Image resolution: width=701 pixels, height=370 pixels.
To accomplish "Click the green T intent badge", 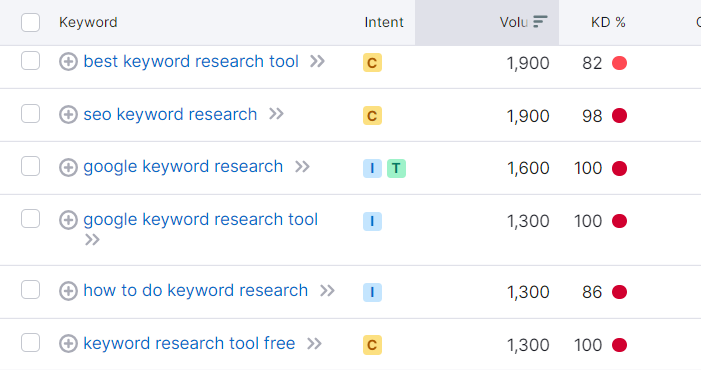I will click(x=396, y=168).
